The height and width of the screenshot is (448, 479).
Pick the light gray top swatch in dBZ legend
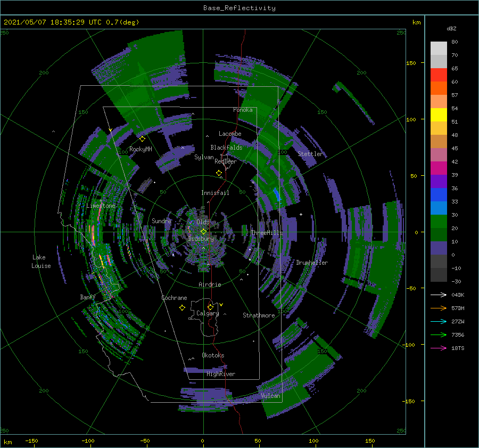tap(439, 48)
